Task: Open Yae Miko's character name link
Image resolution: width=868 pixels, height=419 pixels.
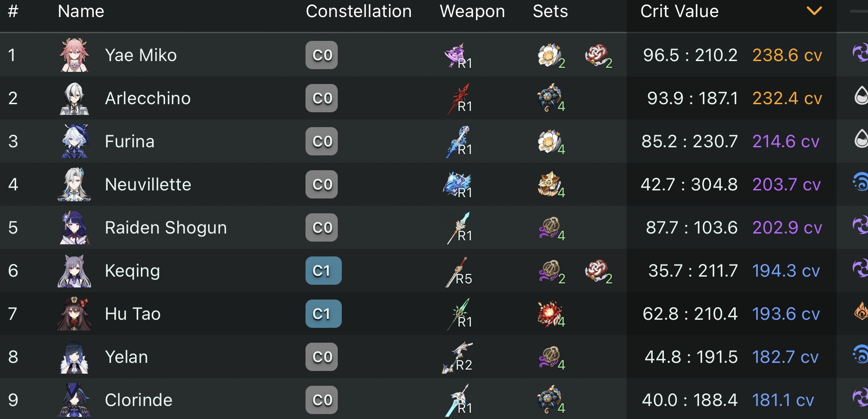Action: (x=140, y=55)
